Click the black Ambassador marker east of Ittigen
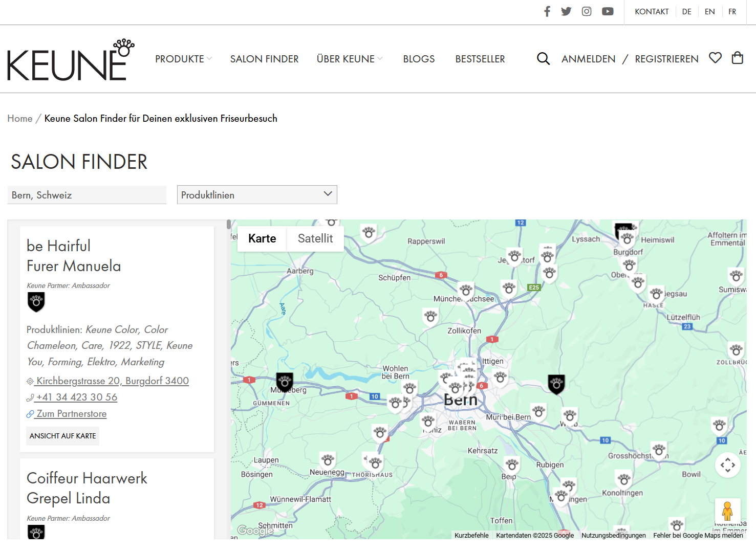The height and width of the screenshot is (553, 756). [556, 384]
